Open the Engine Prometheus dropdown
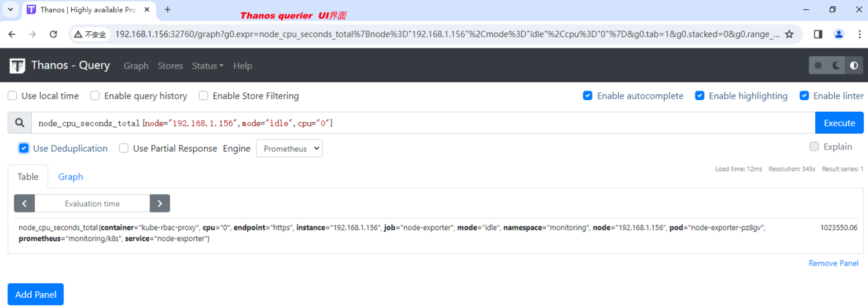The width and height of the screenshot is (868, 307). click(289, 148)
